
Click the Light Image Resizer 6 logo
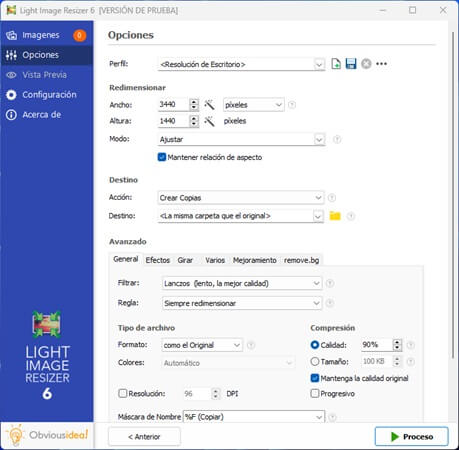pyautogui.click(x=47, y=355)
